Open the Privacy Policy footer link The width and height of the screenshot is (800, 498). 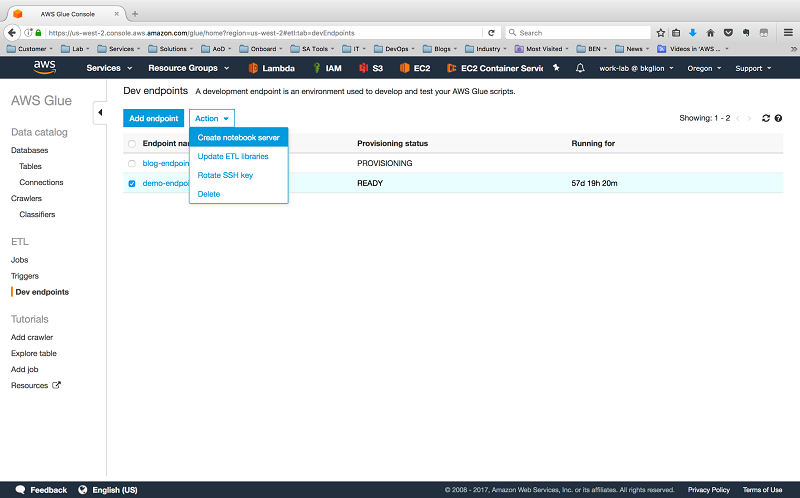coord(709,490)
